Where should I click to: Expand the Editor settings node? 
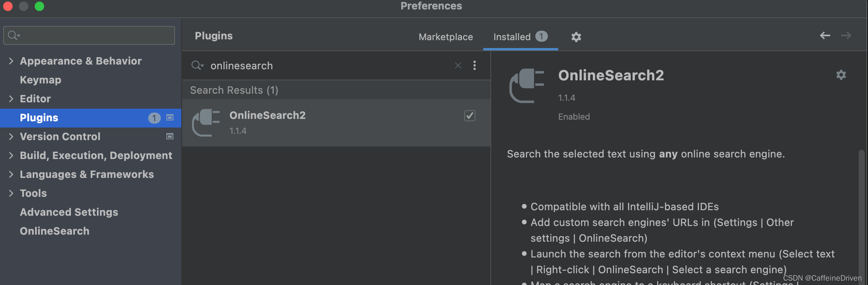click(x=11, y=99)
